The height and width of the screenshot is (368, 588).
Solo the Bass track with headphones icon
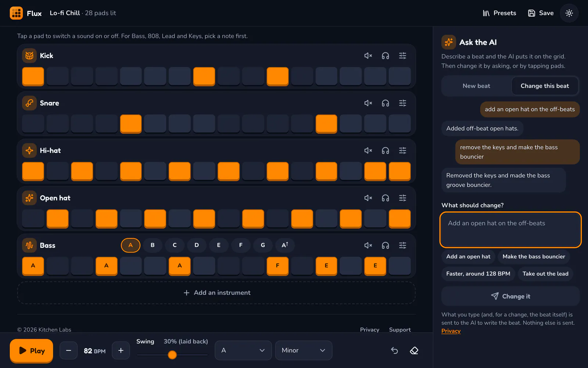pyautogui.click(x=385, y=245)
